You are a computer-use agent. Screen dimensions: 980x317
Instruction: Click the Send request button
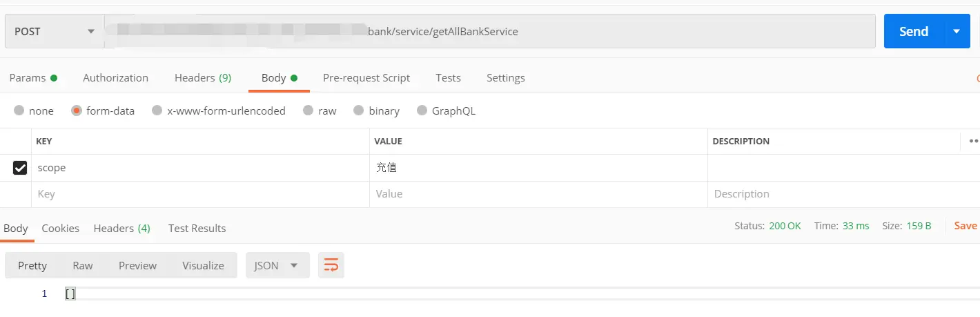(913, 32)
